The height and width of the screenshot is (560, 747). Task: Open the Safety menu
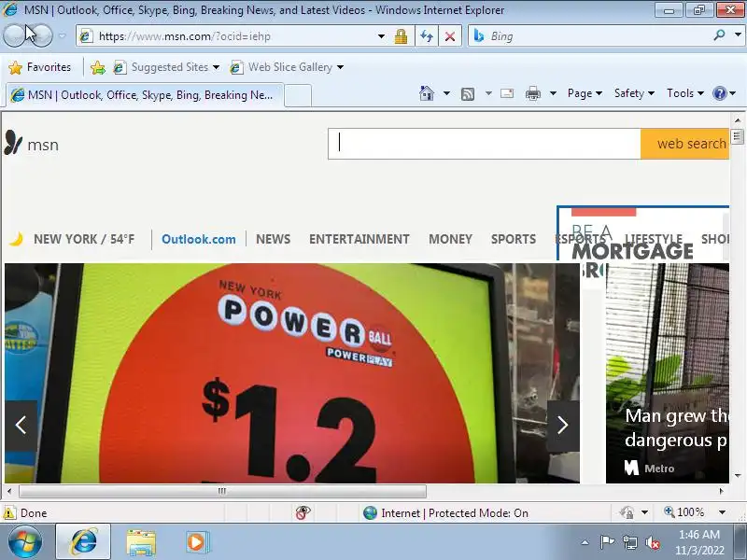(634, 93)
